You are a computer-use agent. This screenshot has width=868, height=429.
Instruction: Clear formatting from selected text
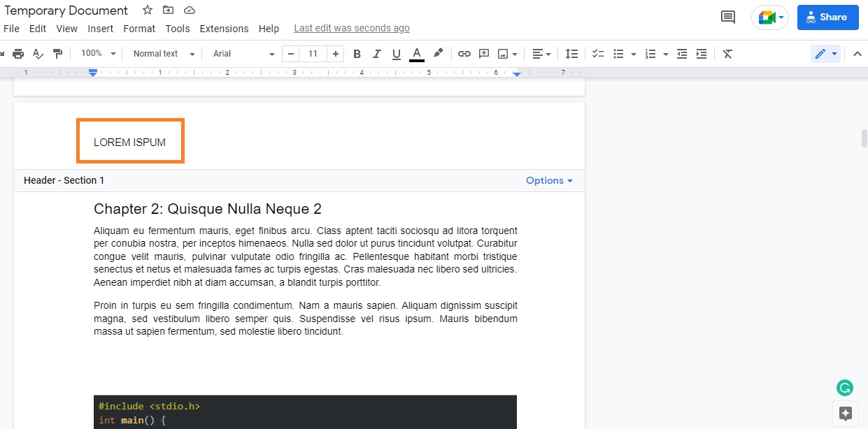pyautogui.click(x=727, y=53)
